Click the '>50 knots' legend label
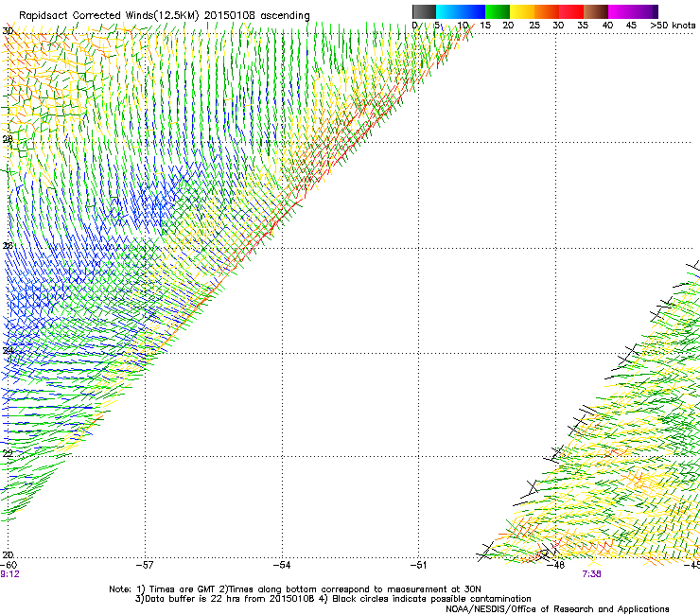 coord(673,26)
